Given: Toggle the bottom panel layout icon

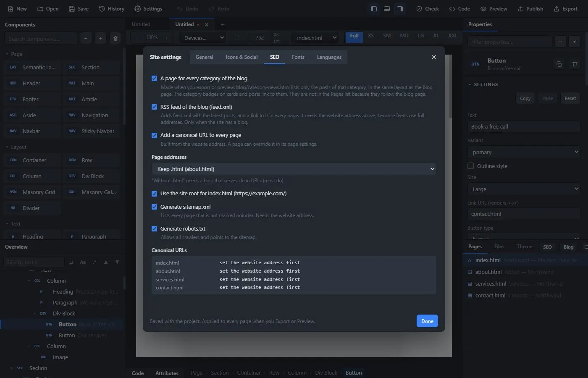Looking at the screenshot, I should (x=387, y=9).
